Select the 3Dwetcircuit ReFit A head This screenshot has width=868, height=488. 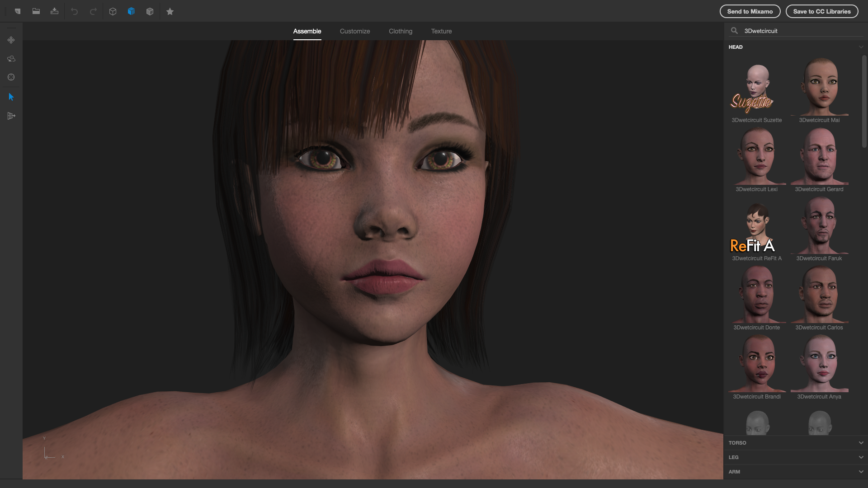(x=757, y=229)
